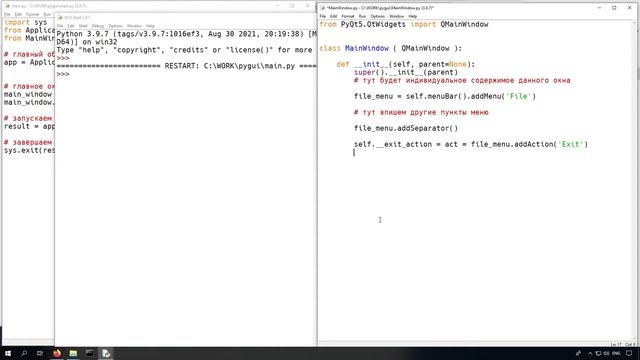Open Options menu in MainWindow.py editor
Viewport: 640px width, 360px height.
click(378, 16)
